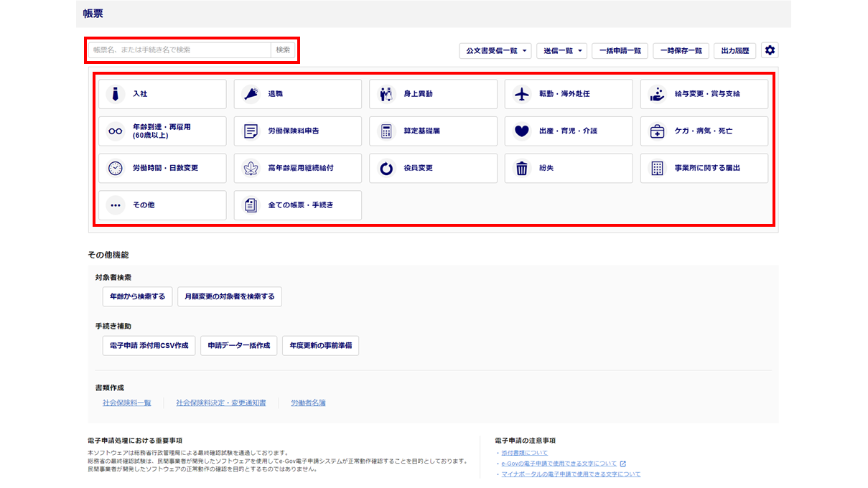Click 月額変更の対象者を検索する button
Screen dimensions: 868x488
(x=230, y=296)
